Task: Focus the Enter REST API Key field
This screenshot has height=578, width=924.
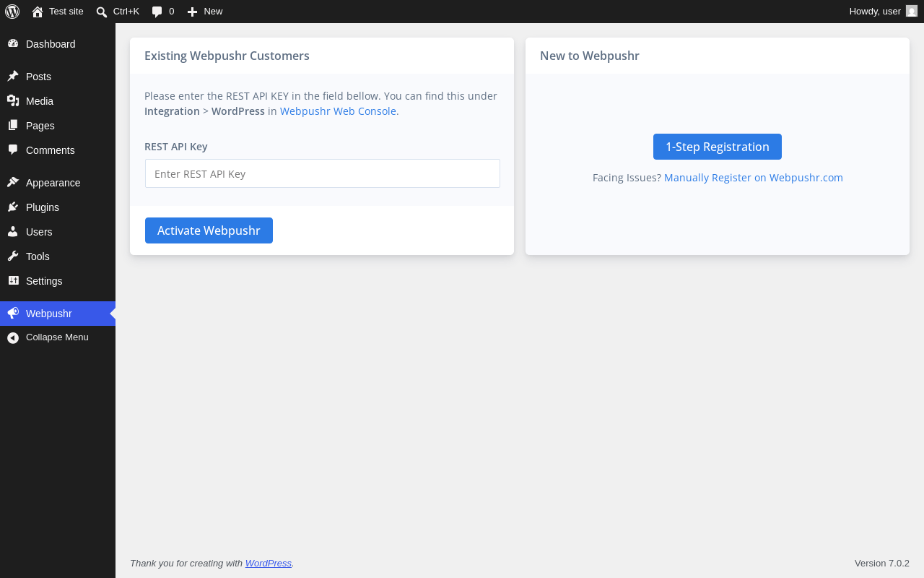Action: click(323, 173)
